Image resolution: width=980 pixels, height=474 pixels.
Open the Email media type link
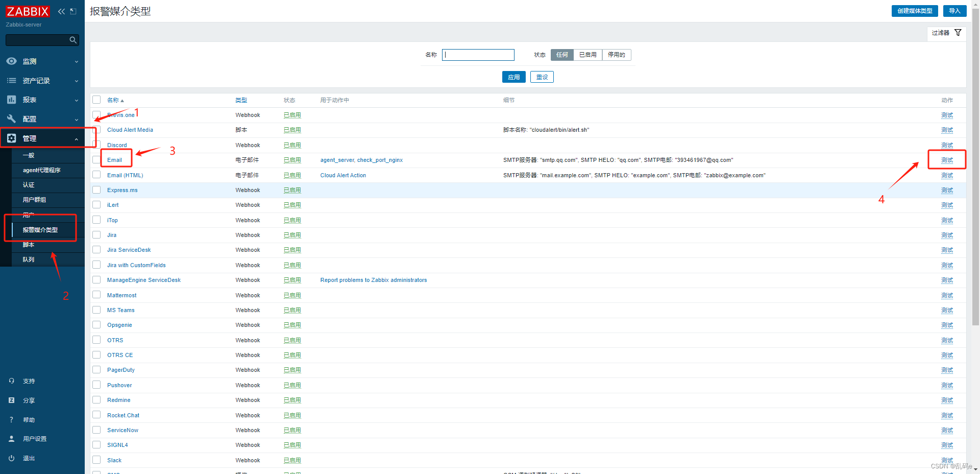click(114, 160)
